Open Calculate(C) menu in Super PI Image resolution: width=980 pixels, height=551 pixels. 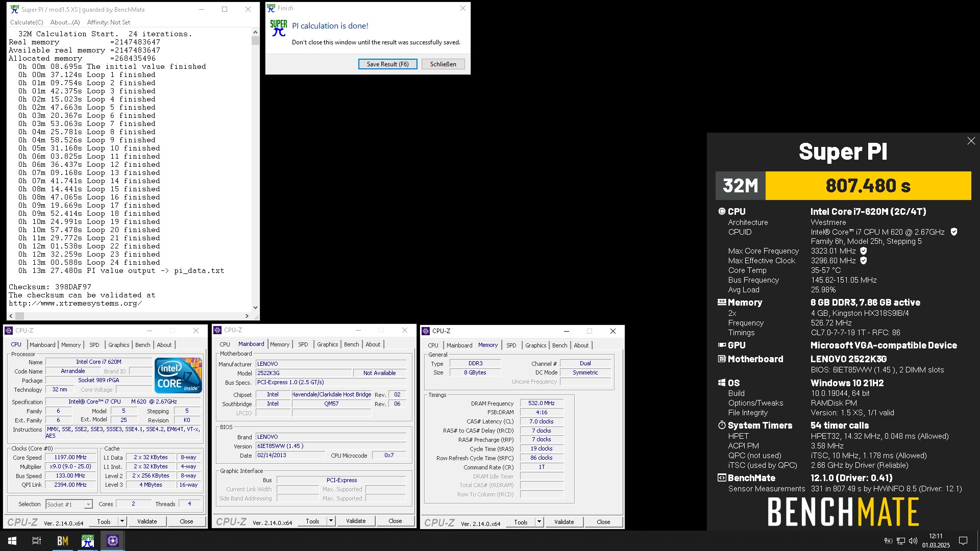point(27,22)
